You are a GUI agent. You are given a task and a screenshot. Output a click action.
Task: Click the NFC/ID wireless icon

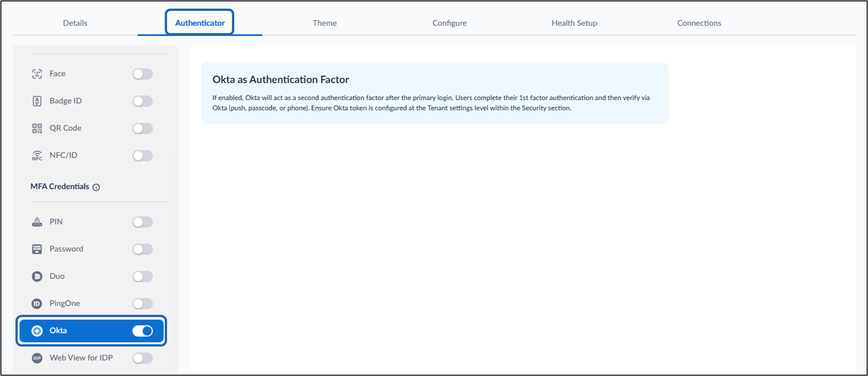(37, 156)
